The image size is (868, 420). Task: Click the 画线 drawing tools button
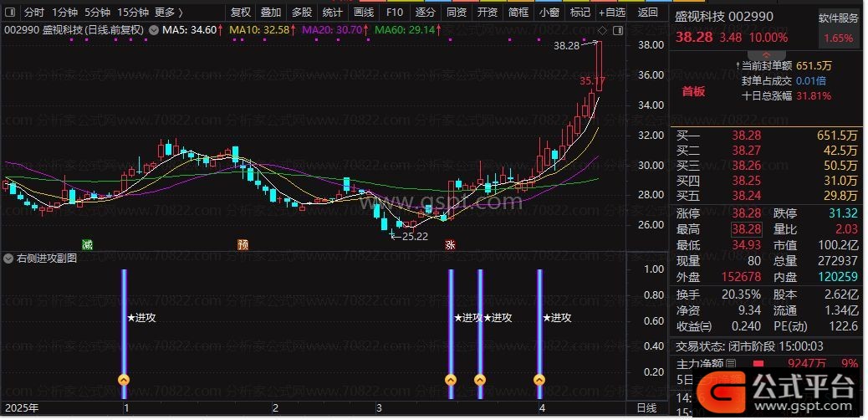click(364, 13)
